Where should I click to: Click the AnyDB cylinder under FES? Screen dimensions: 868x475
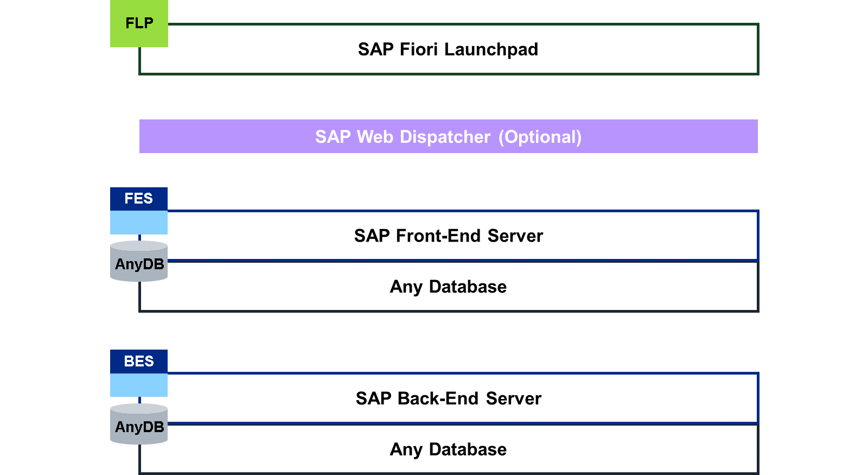point(139,261)
